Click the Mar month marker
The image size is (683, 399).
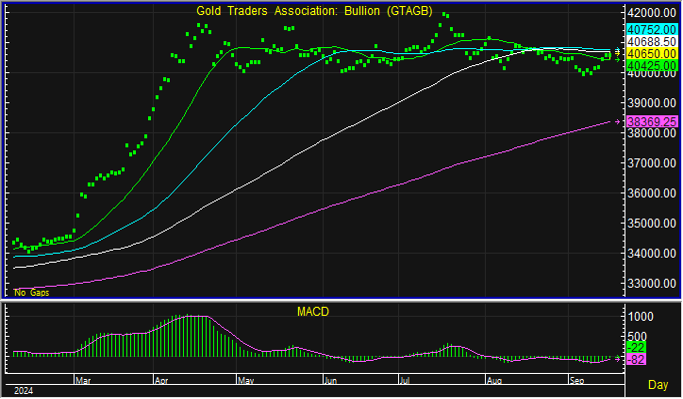pyautogui.click(x=83, y=381)
